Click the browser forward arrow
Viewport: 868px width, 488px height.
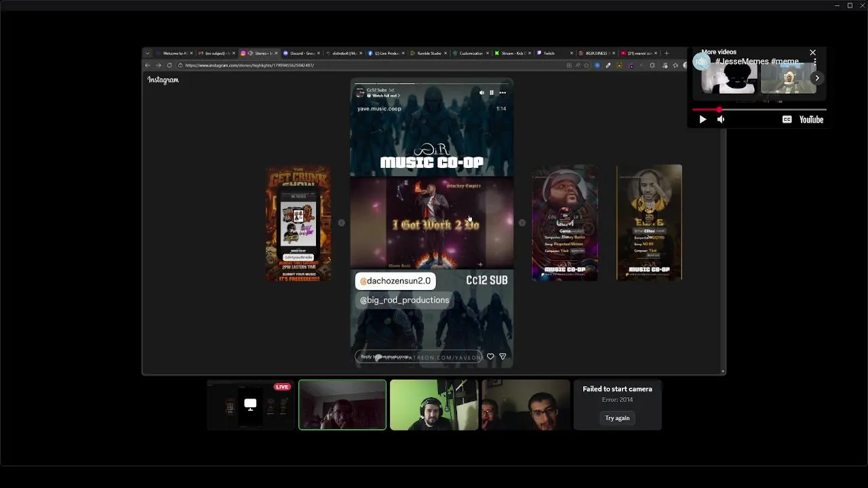point(158,65)
